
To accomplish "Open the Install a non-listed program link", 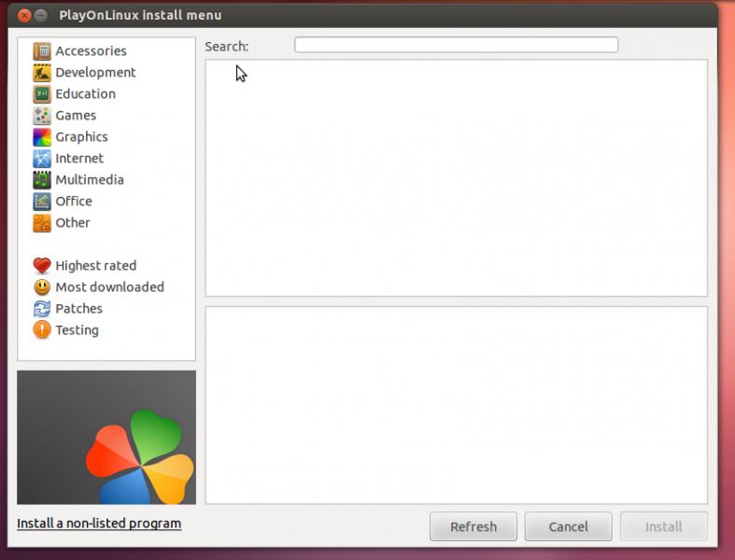I will [x=99, y=524].
